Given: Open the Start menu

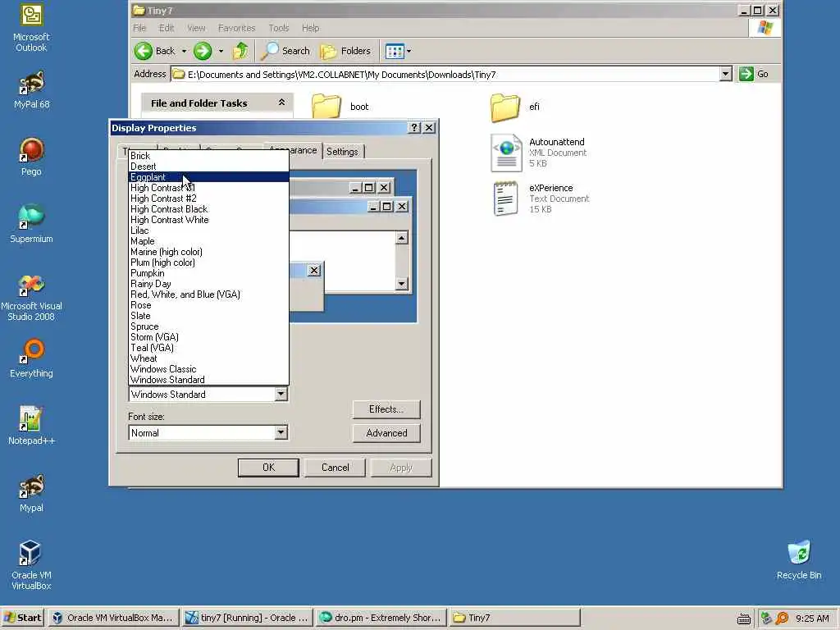Looking at the screenshot, I should tap(23, 618).
